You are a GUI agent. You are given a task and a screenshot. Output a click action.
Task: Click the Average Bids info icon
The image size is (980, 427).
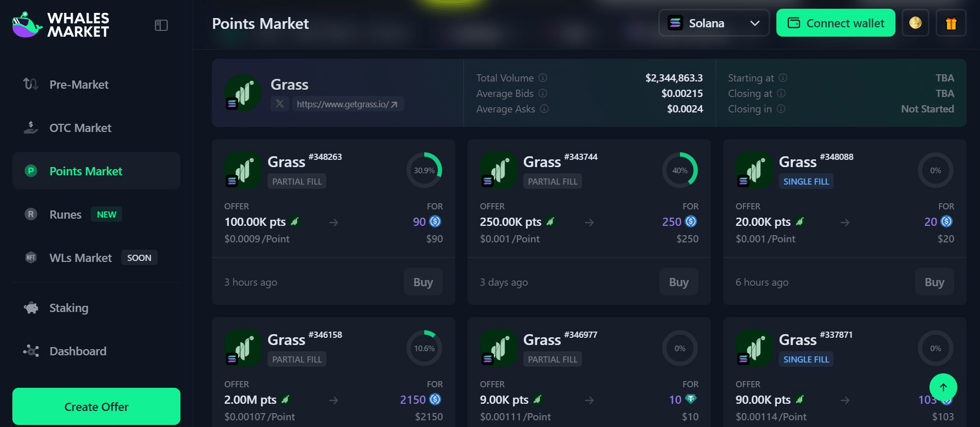[543, 93]
